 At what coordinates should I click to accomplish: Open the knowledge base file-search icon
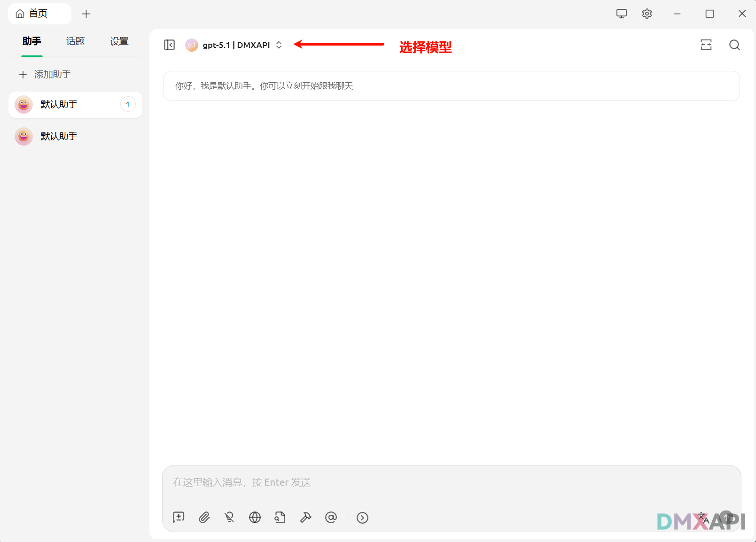[x=280, y=518]
